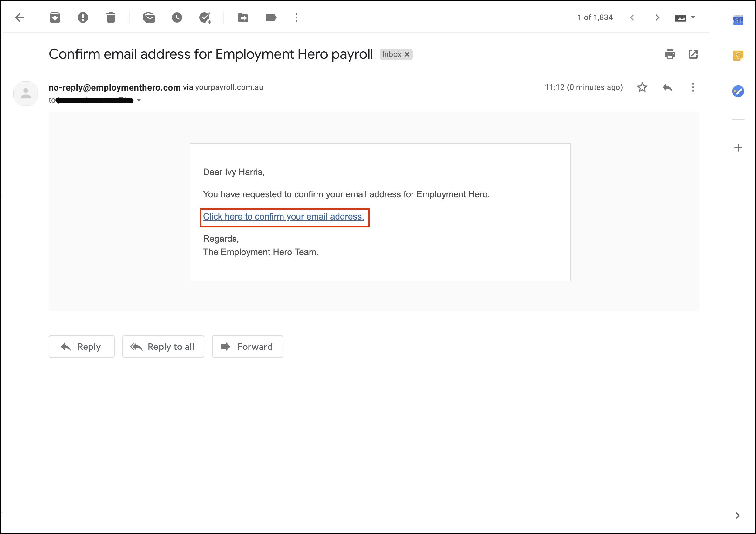Click the '1 of 1,834' counter
This screenshot has width=756, height=534.
point(595,17)
